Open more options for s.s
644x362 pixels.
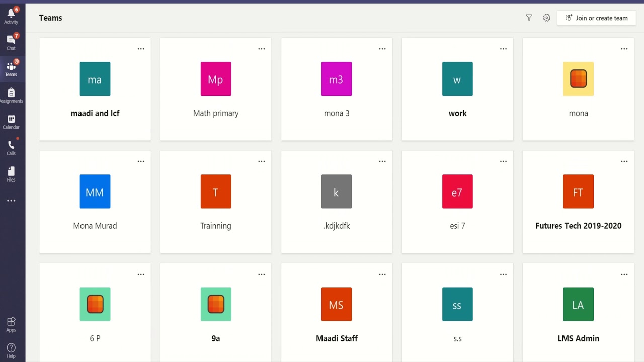click(503, 274)
